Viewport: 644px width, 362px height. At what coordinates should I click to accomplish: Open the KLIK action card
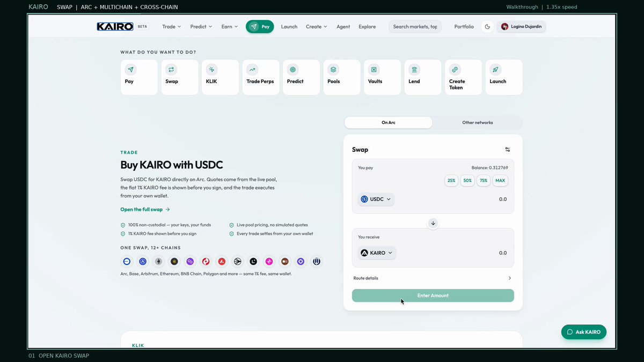tap(220, 77)
